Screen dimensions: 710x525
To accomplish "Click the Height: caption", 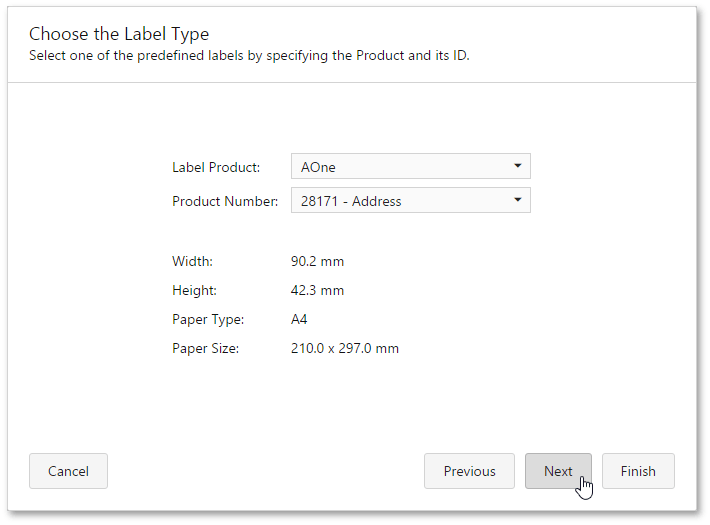I will (x=194, y=290).
